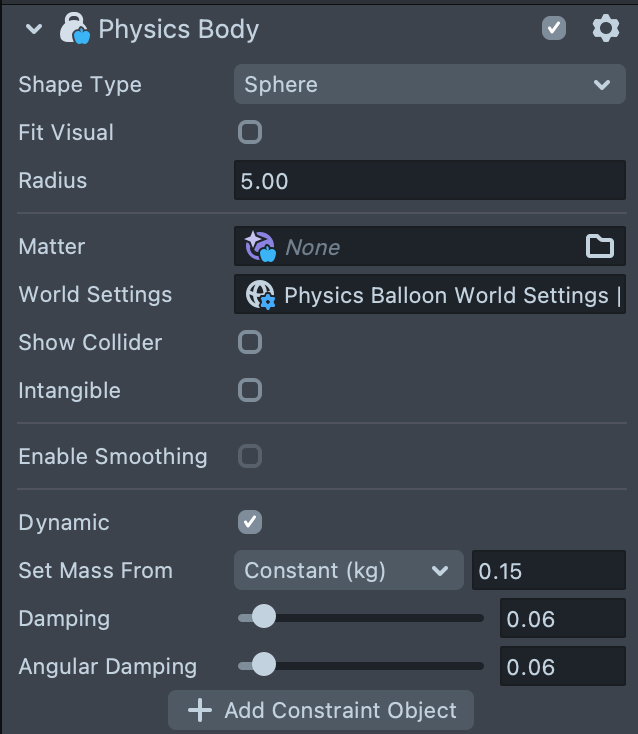Open the Set Mass From dropdown

coord(348,570)
